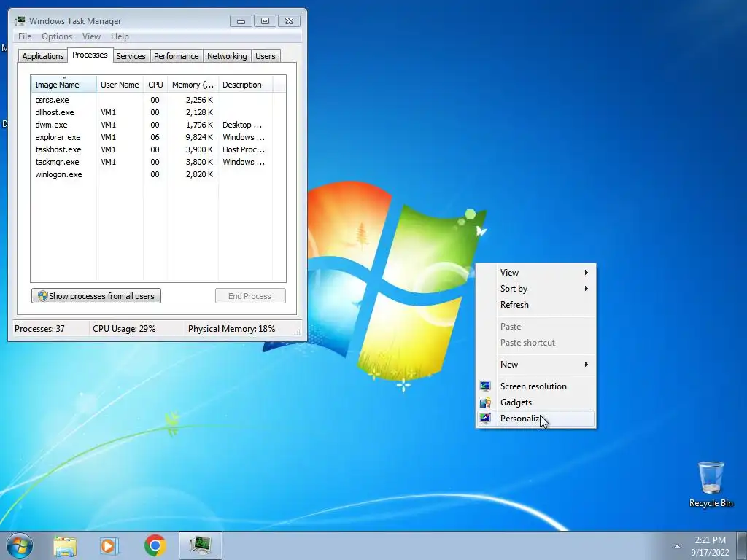Show hidden system tray icons
The width and height of the screenshot is (747, 560).
(x=677, y=546)
